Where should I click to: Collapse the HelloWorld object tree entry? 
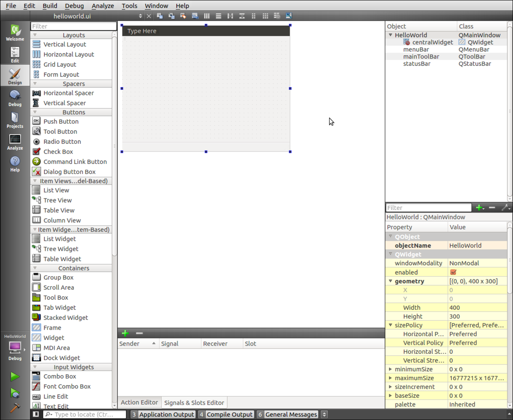390,35
